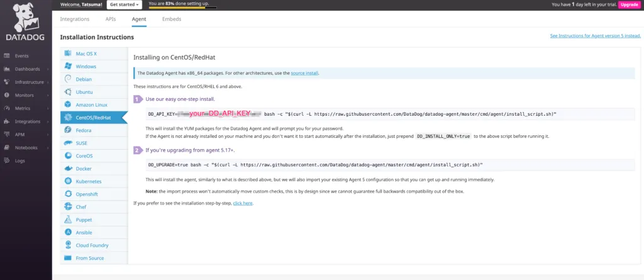Click the CoreOS platform icon
The width and height of the screenshot is (644, 280).
coord(68,156)
